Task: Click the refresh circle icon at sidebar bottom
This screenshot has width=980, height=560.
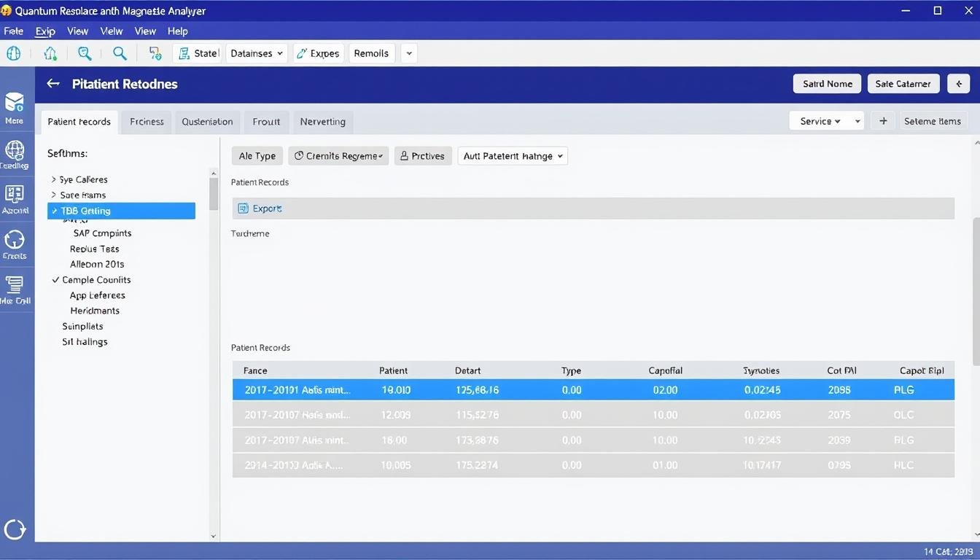Action: [x=15, y=529]
